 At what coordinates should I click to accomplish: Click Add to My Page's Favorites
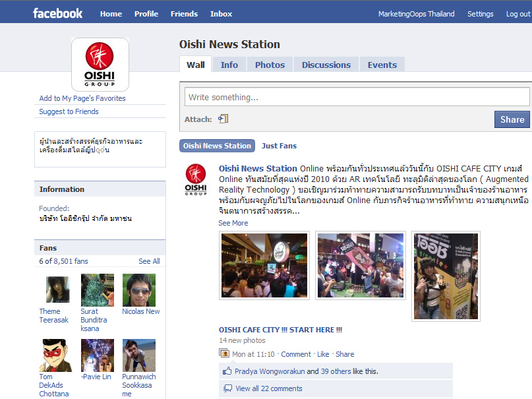click(82, 98)
